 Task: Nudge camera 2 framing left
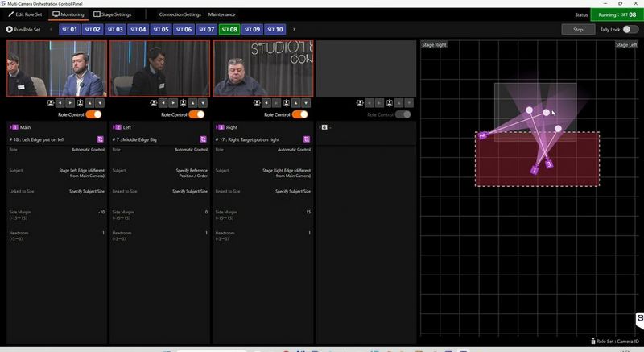click(163, 103)
